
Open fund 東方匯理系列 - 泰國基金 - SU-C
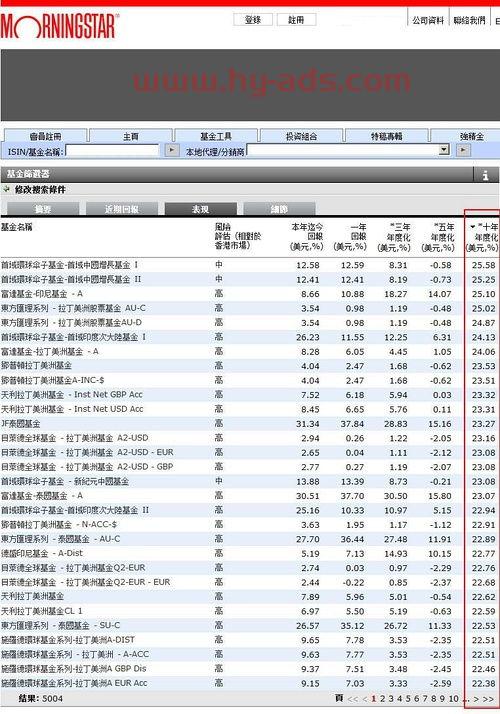click(61, 626)
